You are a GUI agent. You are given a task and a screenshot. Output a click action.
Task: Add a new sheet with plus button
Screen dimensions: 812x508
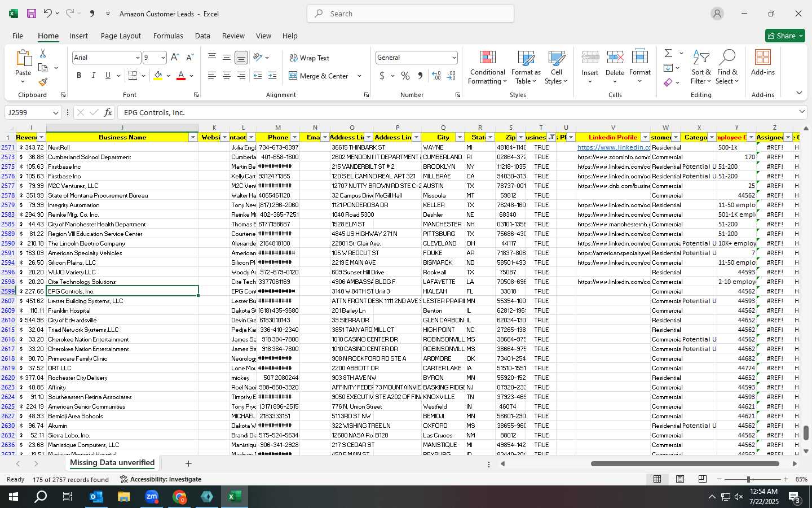(188, 463)
